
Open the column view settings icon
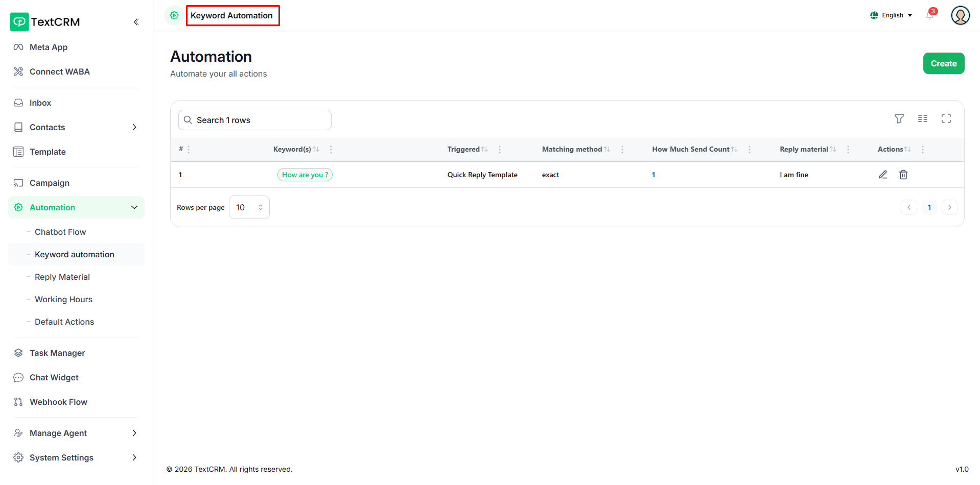(x=922, y=118)
